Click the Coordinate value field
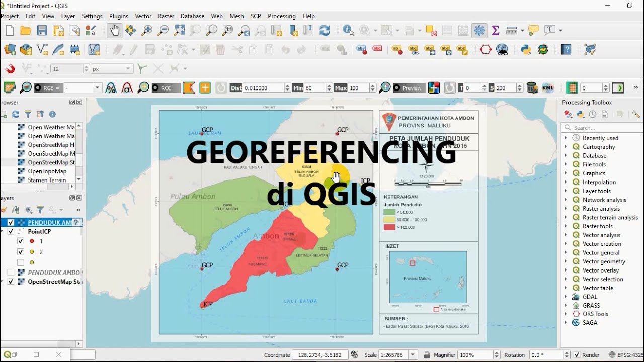The height and width of the screenshot is (362, 644). click(320, 355)
